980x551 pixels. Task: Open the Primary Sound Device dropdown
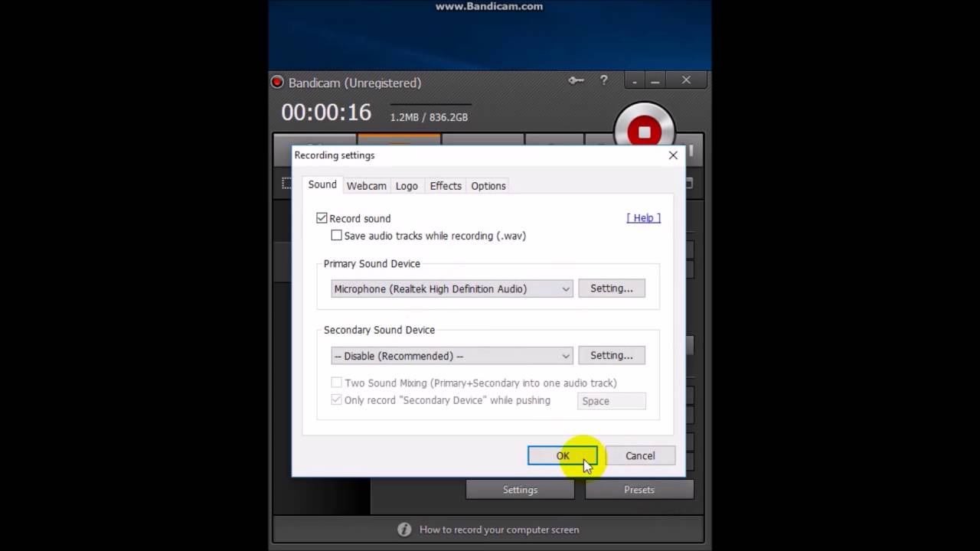452,289
